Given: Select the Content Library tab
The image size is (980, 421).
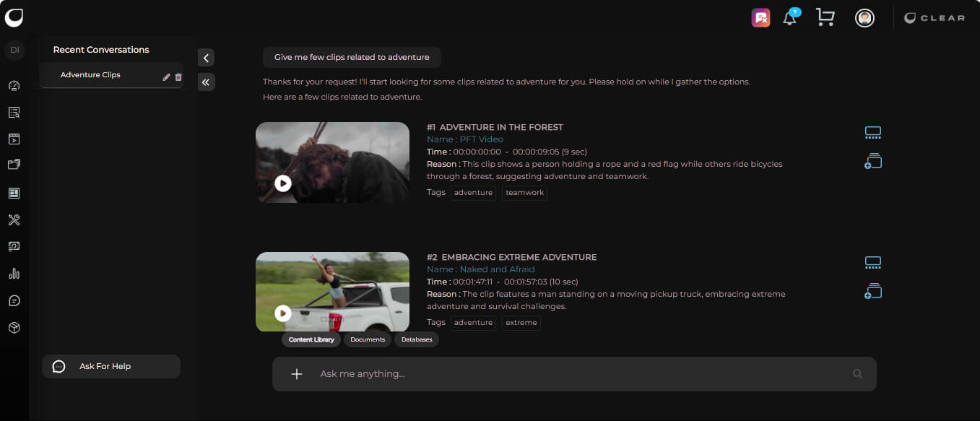Looking at the screenshot, I should coord(311,339).
